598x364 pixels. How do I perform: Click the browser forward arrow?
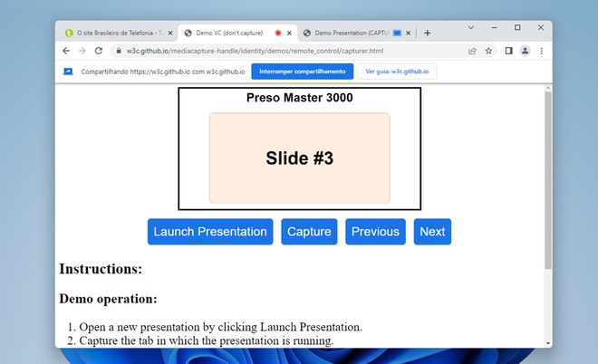[x=82, y=51]
